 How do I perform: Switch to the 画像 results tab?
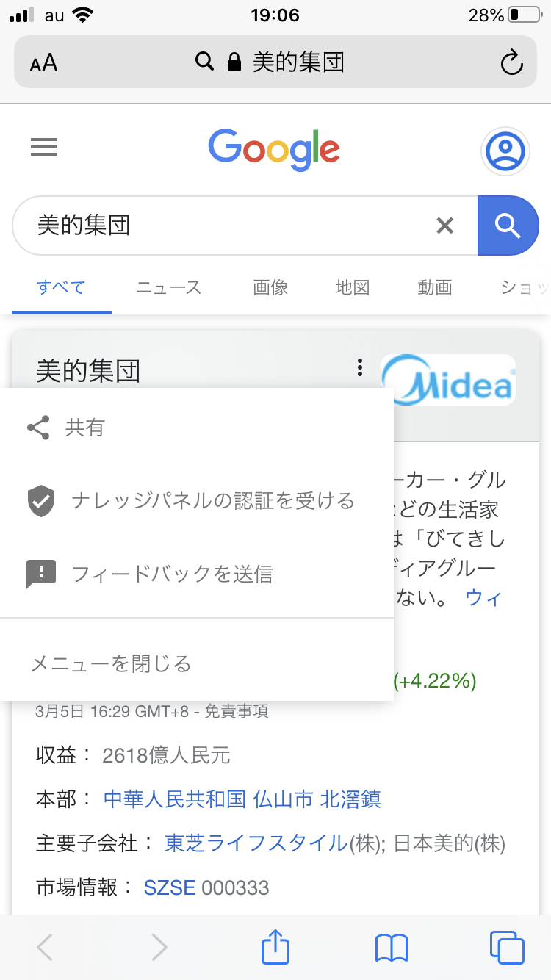click(x=270, y=287)
